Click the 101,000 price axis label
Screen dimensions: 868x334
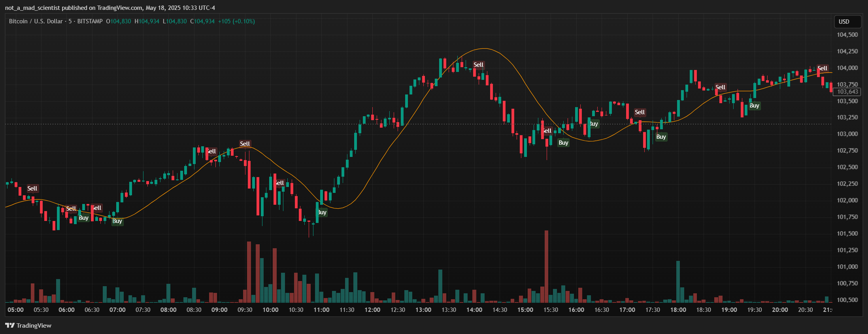point(847,267)
